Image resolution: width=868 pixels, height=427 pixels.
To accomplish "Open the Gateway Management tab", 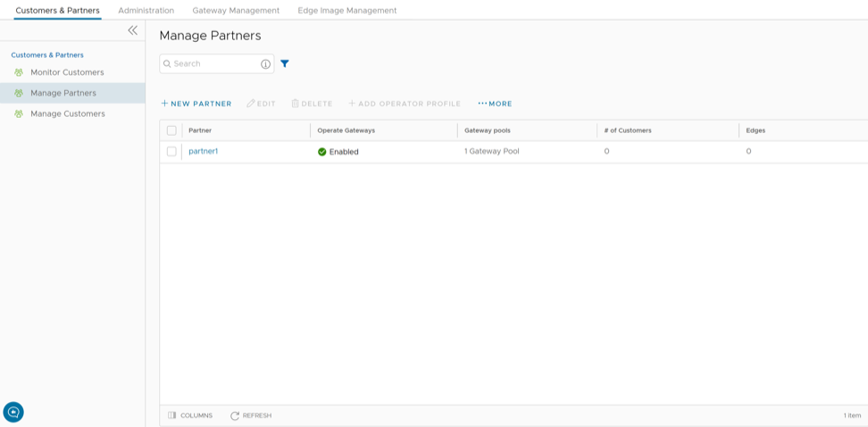I will [x=236, y=11].
